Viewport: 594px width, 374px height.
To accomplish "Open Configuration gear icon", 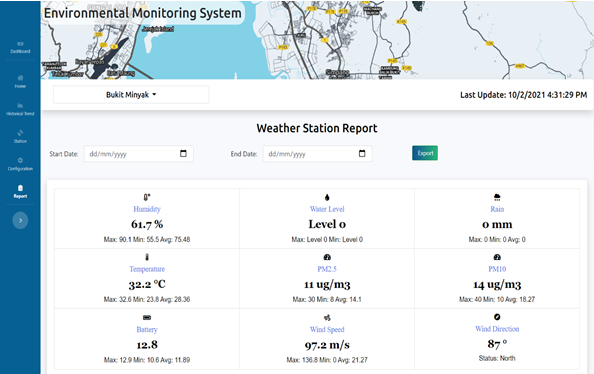I will (x=20, y=160).
